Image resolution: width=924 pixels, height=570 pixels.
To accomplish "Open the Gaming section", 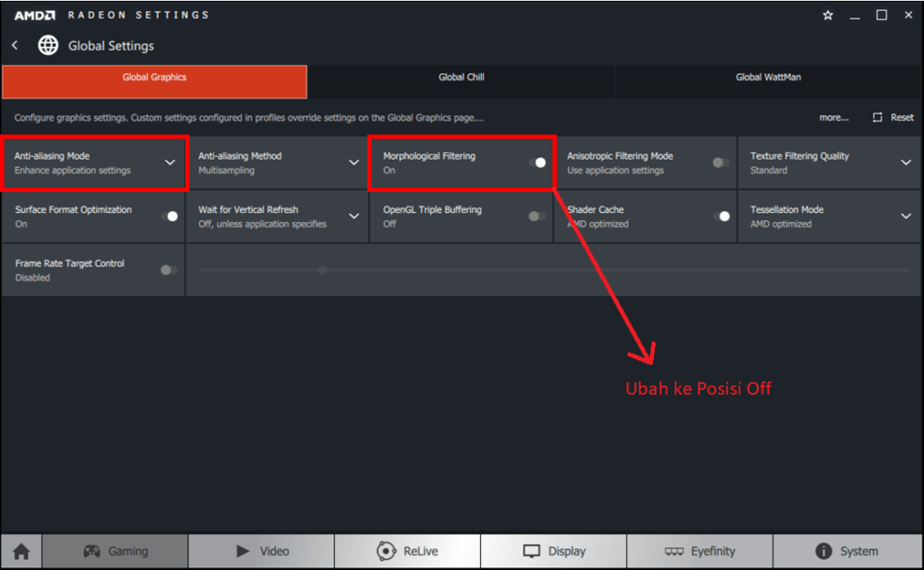I will click(115, 551).
